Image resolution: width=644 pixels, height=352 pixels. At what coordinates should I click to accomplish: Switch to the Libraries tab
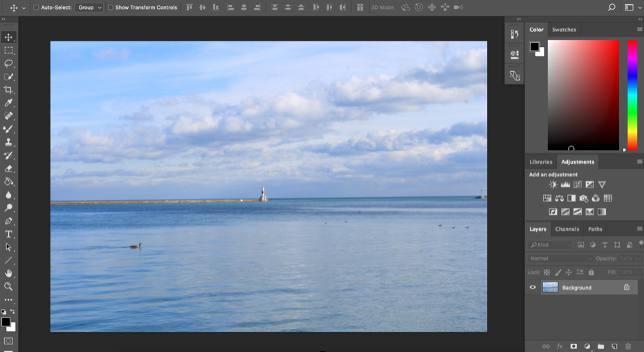540,162
